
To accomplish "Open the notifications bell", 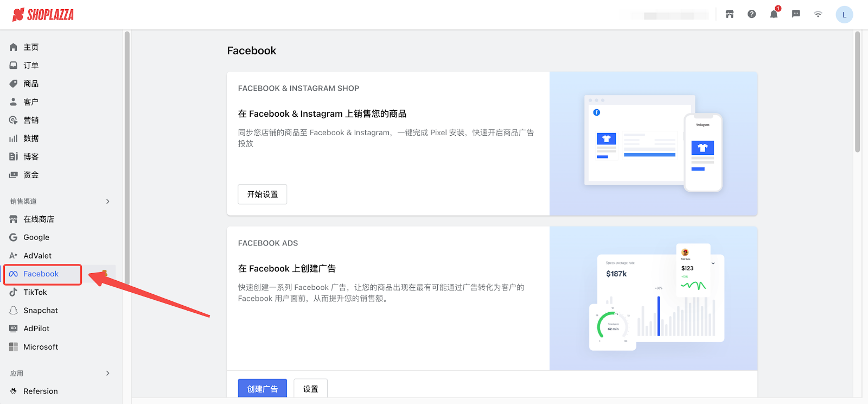I will (x=774, y=14).
